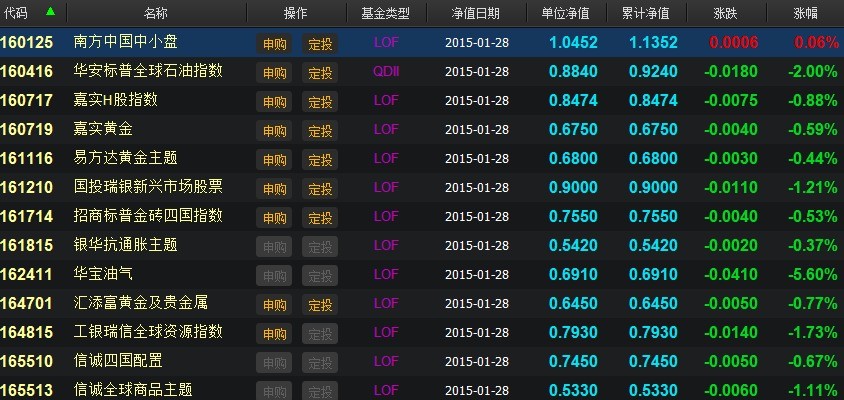844x400 pixels.
Task: Click 定投 for 汇添富黄金及贵金属
Action: (320, 305)
